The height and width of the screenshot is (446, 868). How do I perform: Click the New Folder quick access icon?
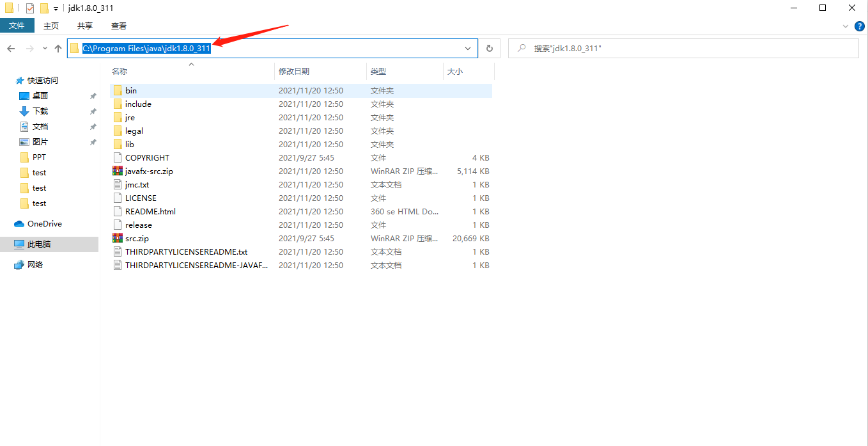click(44, 8)
